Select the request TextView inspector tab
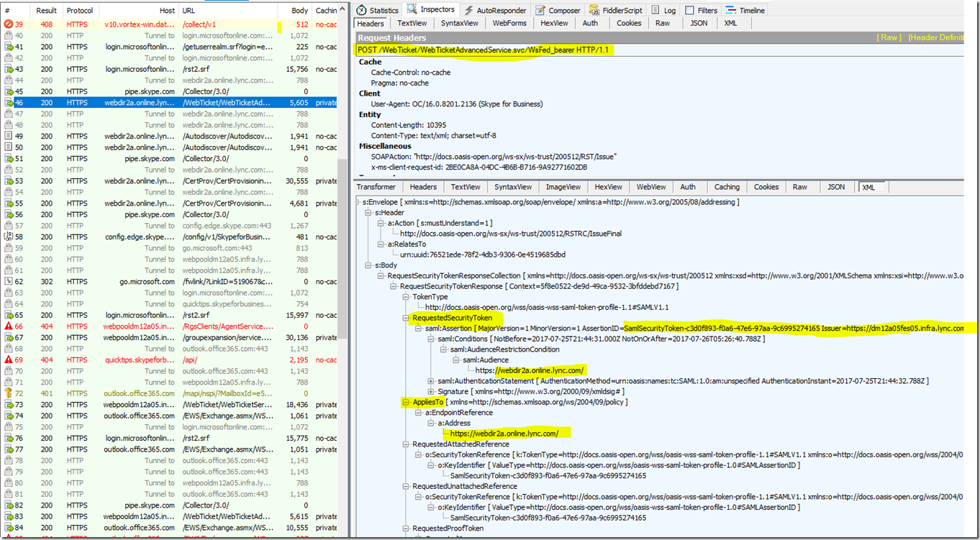The height and width of the screenshot is (540, 980). coord(412,23)
